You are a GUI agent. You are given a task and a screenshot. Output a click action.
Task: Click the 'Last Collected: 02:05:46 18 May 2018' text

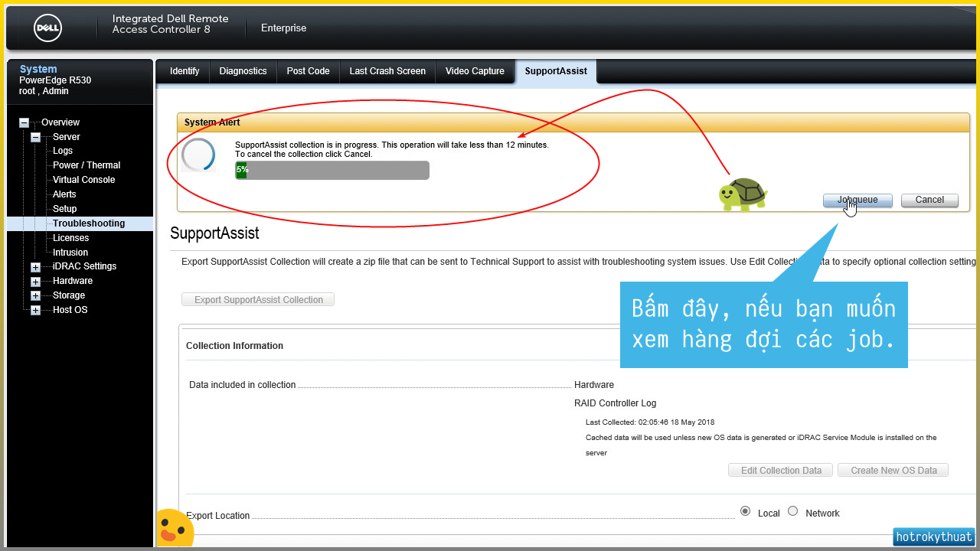650,422
